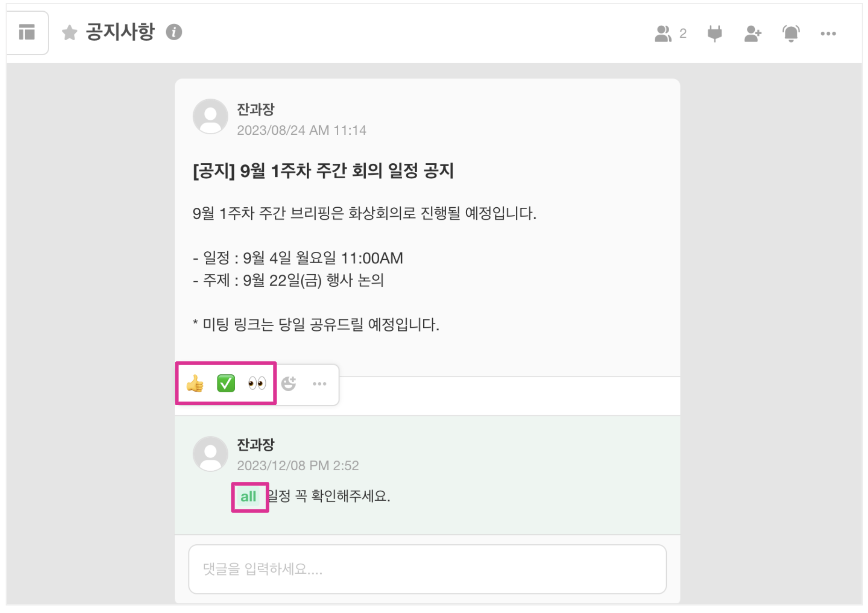React with the eyes emoji
The image size is (868, 613).
[257, 384]
